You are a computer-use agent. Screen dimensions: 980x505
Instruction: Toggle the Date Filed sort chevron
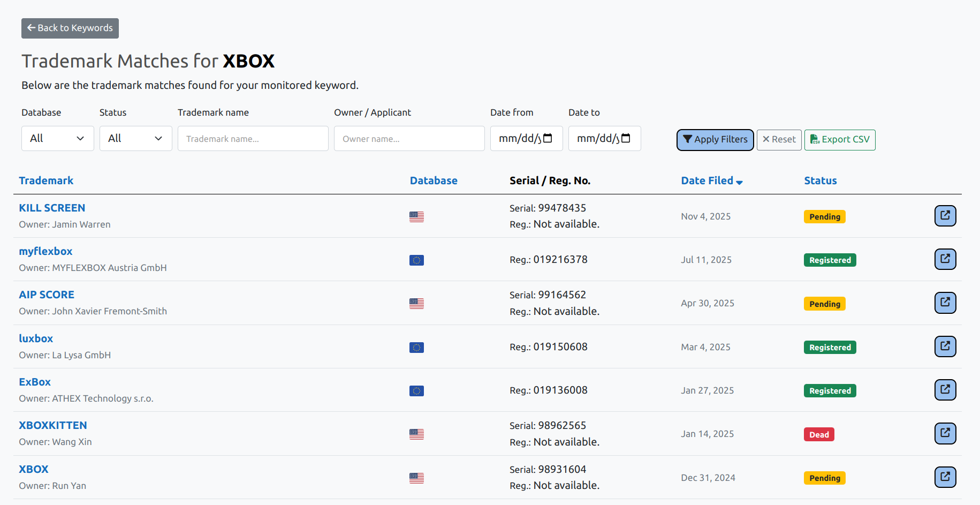point(740,183)
